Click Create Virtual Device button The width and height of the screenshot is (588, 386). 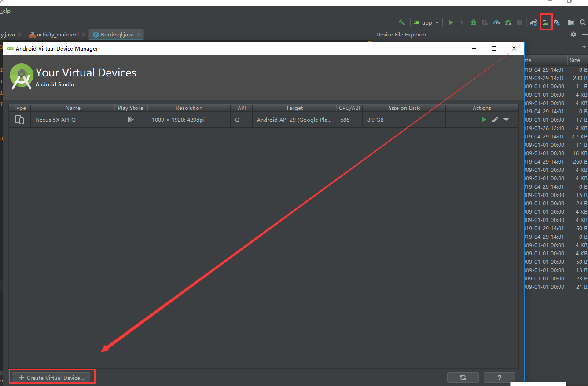point(52,378)
